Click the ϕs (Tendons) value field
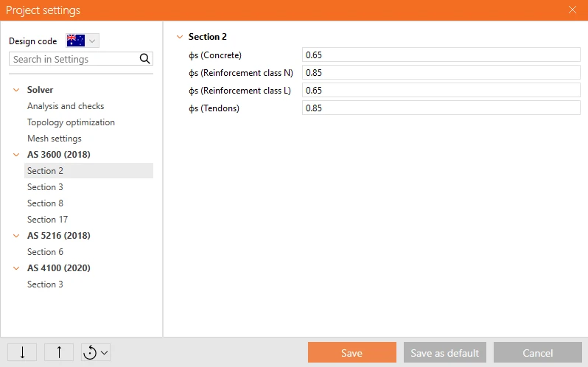This screenshot has height=367, width=588. tap(441, 108)
